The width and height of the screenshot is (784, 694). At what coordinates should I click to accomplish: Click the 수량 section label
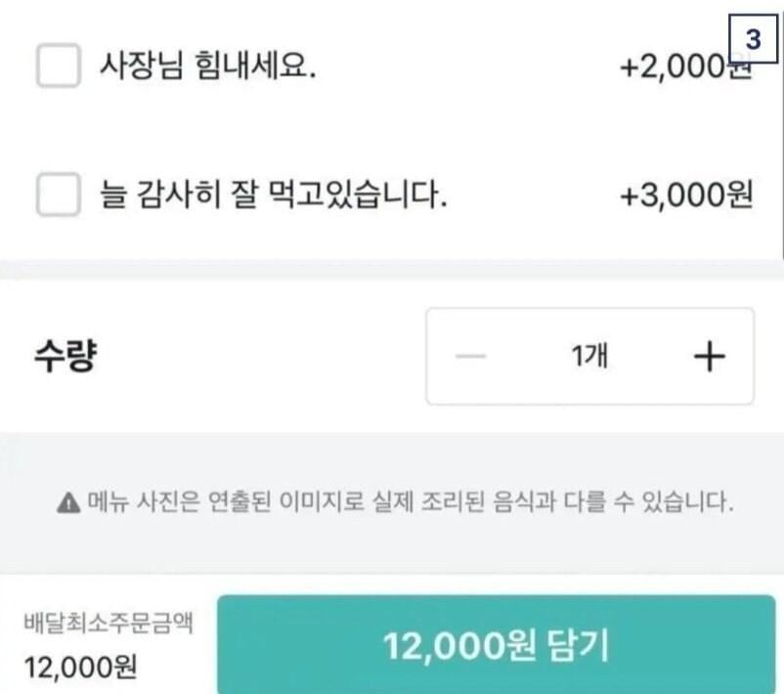(64, 356)
